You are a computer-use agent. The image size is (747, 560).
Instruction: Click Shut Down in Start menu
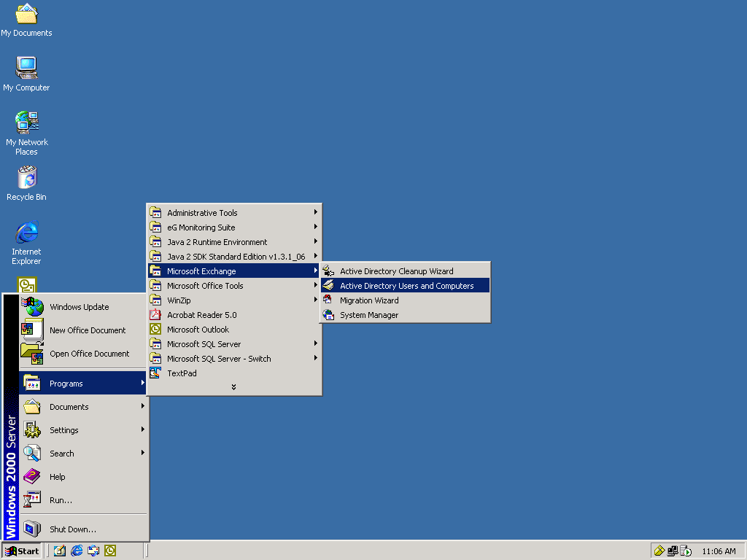(83, 529)
